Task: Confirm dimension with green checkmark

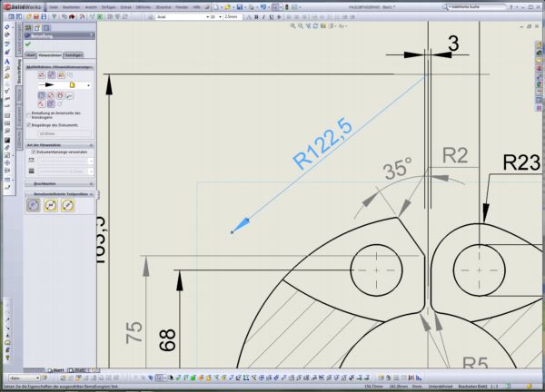Action: [x=28, y=44]
